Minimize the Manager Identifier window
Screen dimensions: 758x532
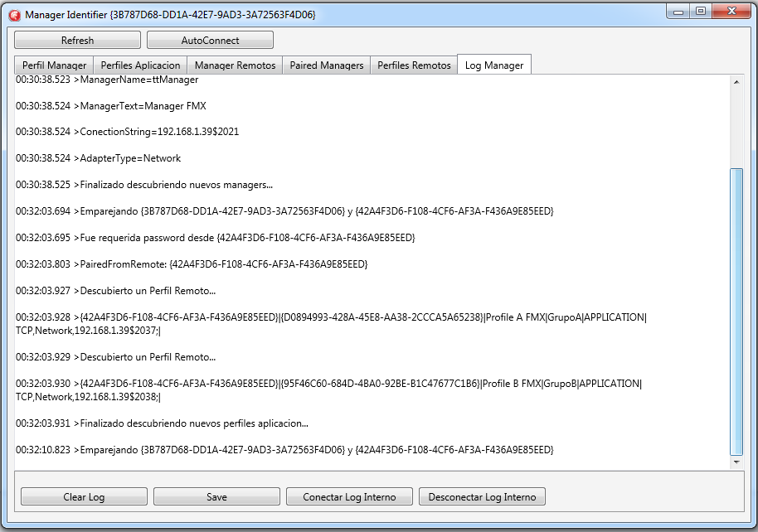point(679,12)
